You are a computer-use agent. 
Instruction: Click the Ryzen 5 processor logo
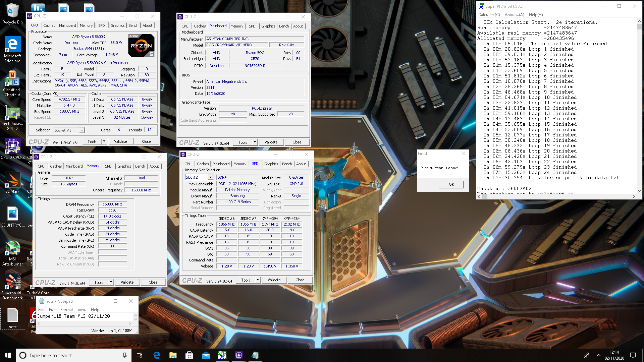point(142,45)
